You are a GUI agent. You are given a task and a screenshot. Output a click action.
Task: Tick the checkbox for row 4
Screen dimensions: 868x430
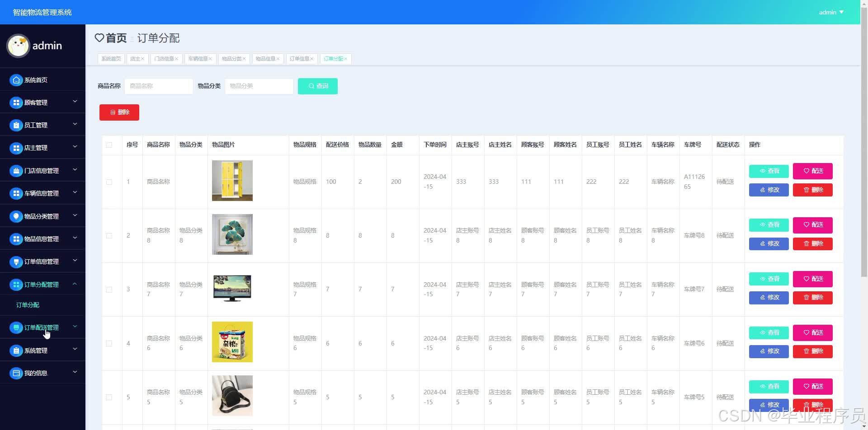point(109,343)
